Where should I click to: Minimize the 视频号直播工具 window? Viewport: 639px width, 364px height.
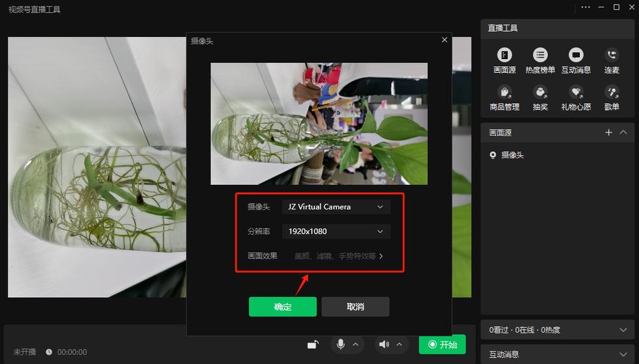[x=601, y=7]
